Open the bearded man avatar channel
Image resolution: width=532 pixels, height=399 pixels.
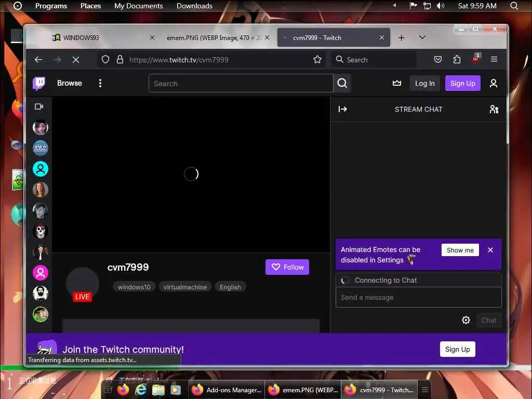point(41,293)
